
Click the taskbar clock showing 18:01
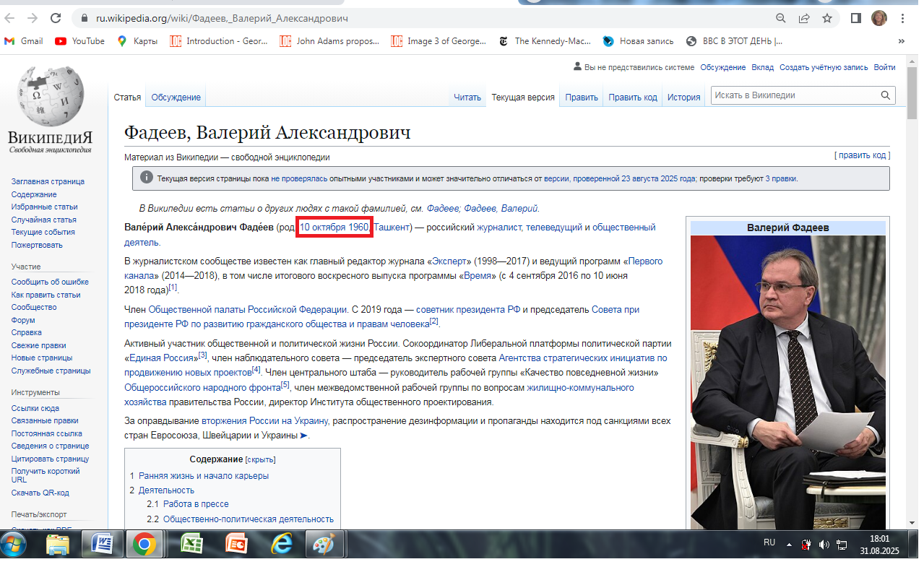pos(879,538)
